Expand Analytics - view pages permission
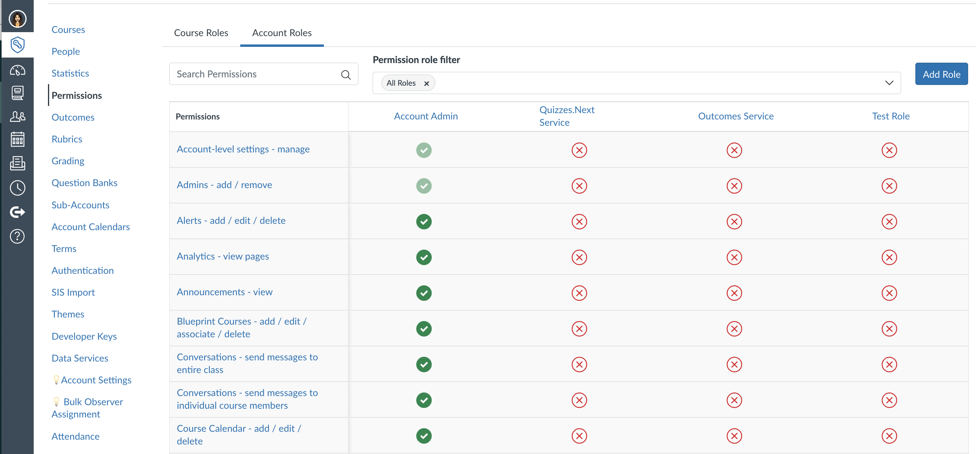The image size is (980, 454). coord(223,256)
